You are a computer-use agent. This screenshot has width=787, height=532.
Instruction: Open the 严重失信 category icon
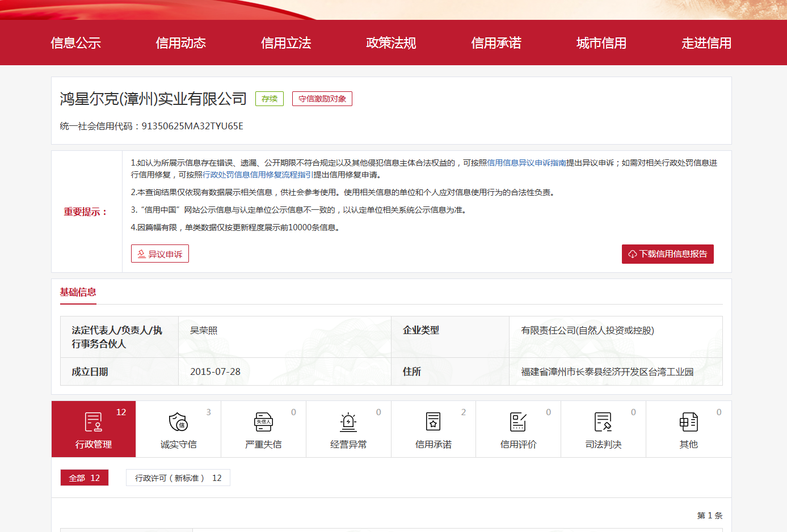click(x=263, y=422)
